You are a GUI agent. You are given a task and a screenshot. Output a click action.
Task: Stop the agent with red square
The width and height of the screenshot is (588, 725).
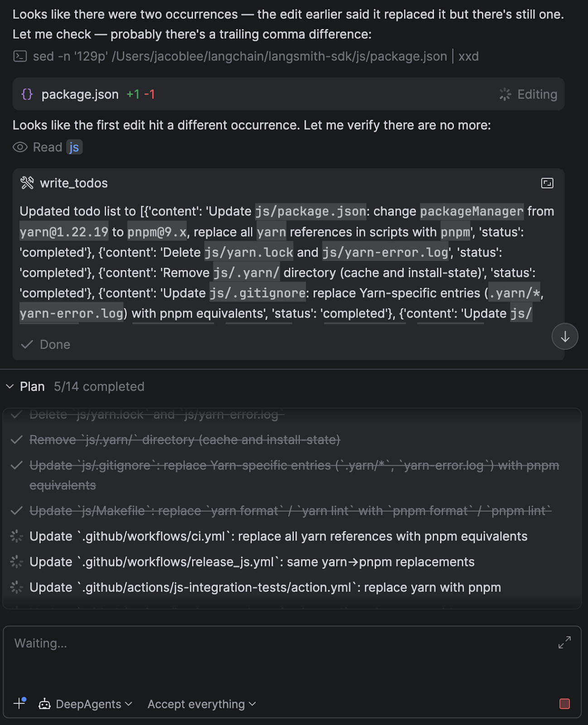(x=564, y=704)
